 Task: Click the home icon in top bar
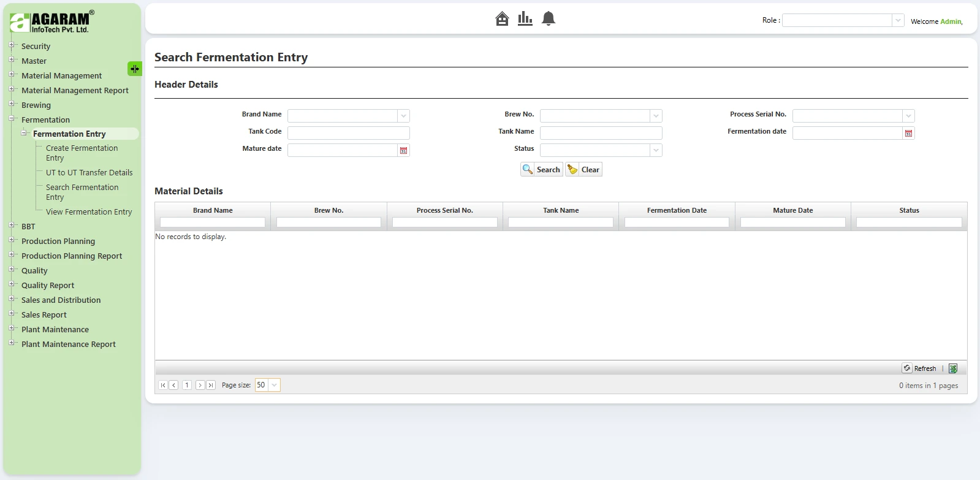pos(502,19)
